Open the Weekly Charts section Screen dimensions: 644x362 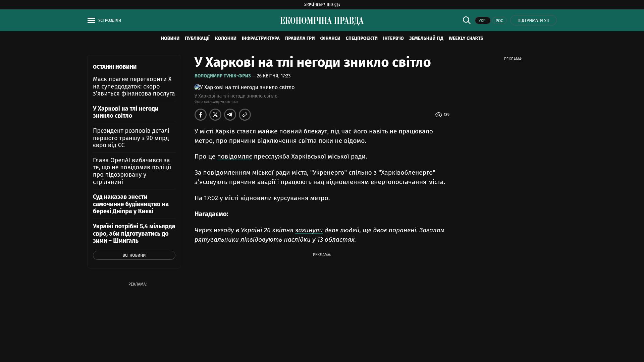(x=466, y=39)
